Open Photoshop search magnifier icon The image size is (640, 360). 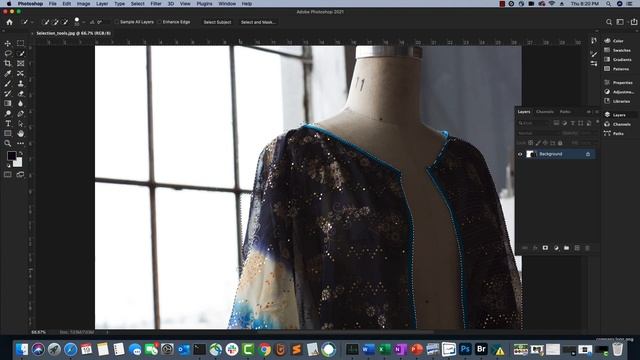point(609,22)
